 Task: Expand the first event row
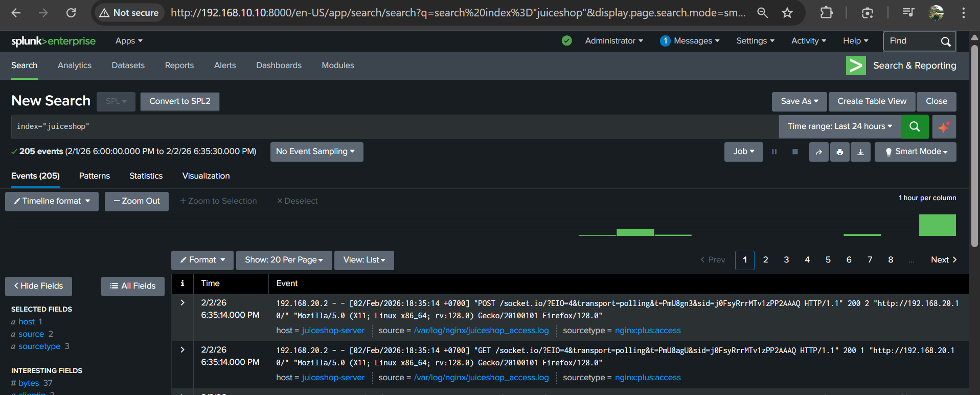coord(183,303)
